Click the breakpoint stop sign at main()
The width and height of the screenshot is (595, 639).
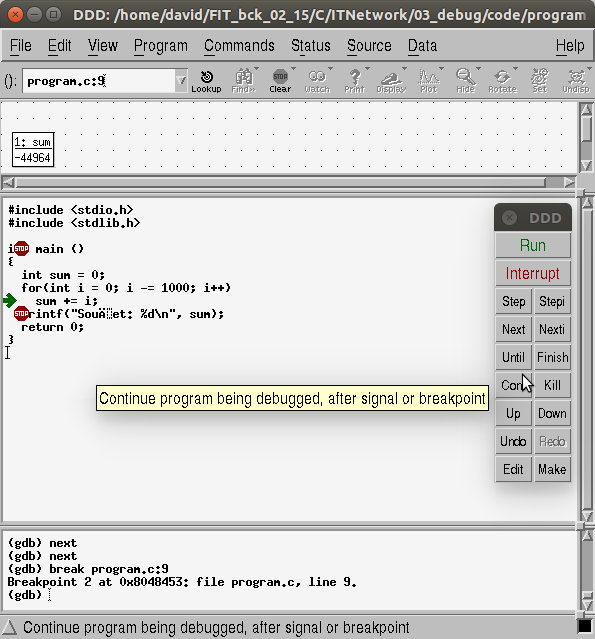(x=21, y=248)
